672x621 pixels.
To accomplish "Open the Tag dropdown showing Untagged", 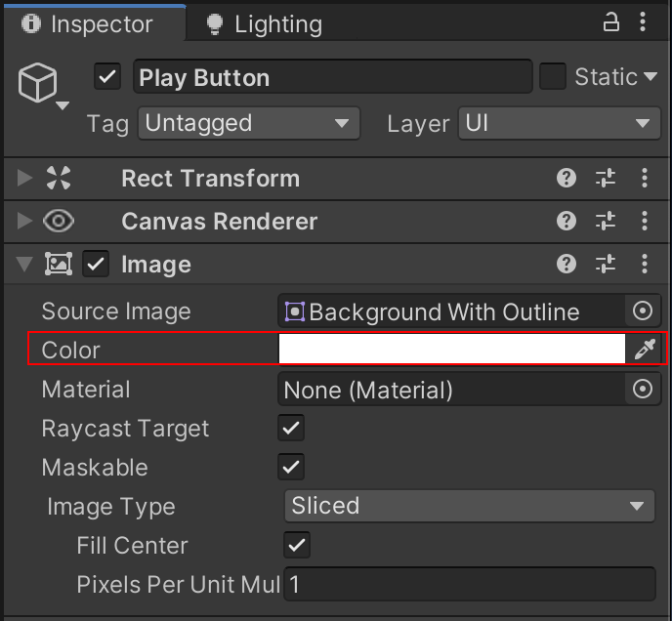I will [x=248, y=123].
